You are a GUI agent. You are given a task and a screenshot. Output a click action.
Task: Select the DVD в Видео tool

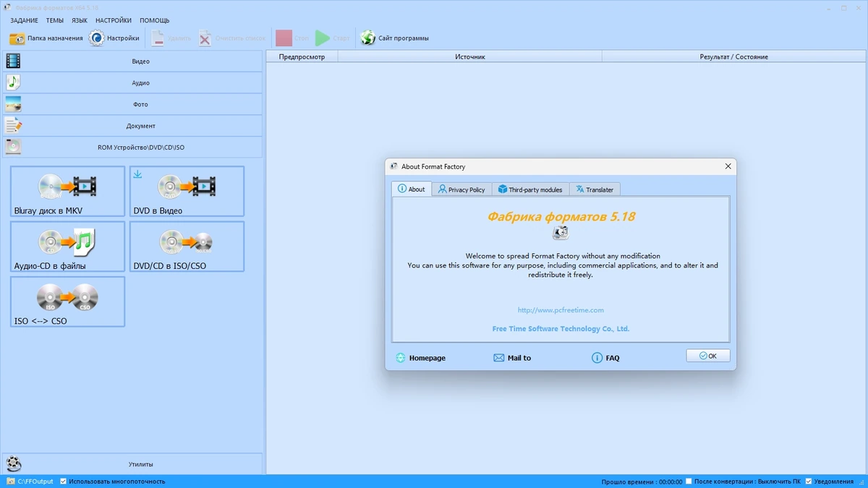[187, 191]
